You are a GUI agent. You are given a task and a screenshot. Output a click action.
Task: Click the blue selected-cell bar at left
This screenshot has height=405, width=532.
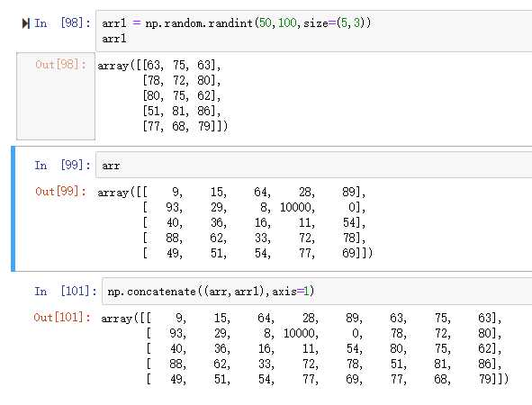(x=14, y=209)
